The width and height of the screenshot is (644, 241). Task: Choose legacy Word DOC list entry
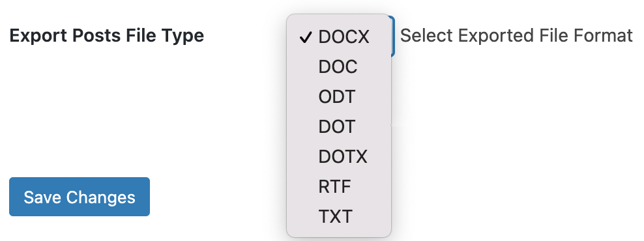[x=339, y=67]
